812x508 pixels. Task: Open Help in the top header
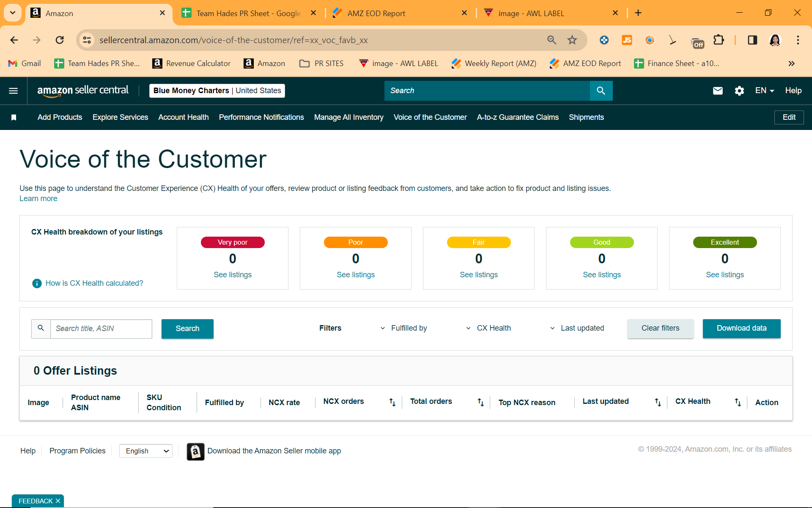coord(793,91)
